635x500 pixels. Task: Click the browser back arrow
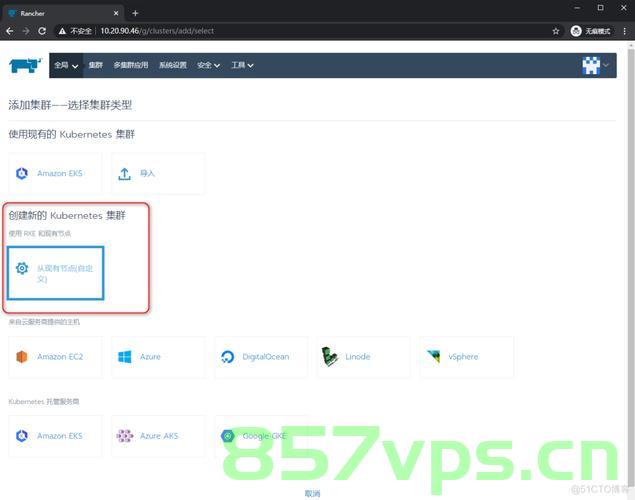pos(10,31)
